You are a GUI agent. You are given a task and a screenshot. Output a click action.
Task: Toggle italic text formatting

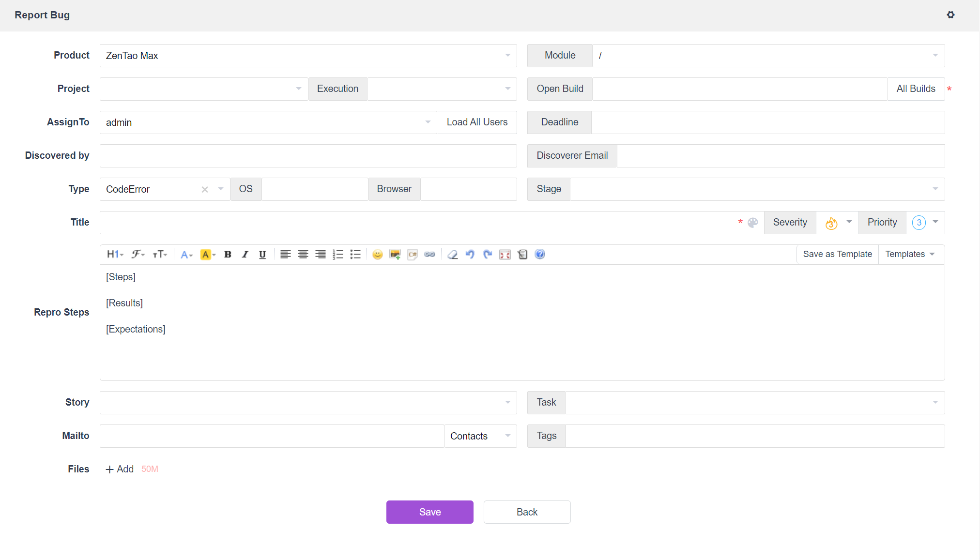coord(245,255)
